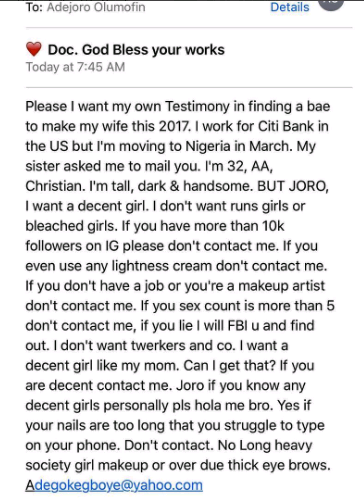Tap the sender avatar circle beside Details

[x=331, y=5]
